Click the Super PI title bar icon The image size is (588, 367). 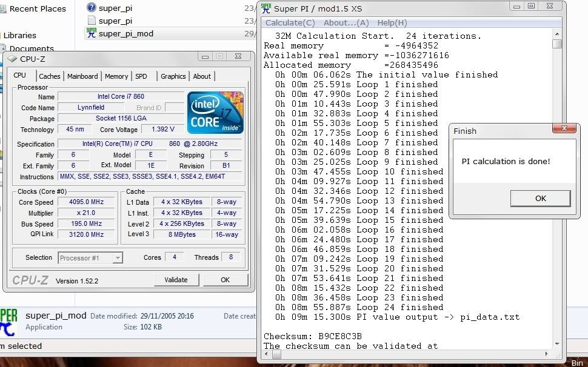(x=266, y=8)
